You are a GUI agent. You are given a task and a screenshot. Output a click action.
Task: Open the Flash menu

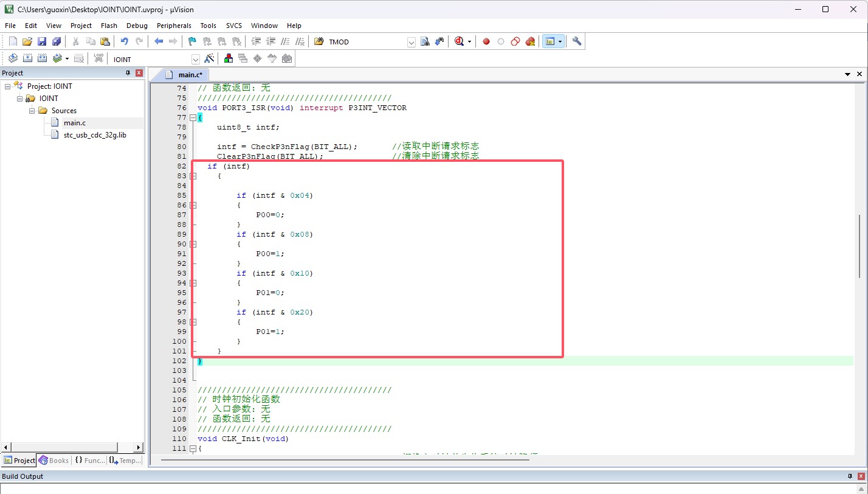(109, 26)
